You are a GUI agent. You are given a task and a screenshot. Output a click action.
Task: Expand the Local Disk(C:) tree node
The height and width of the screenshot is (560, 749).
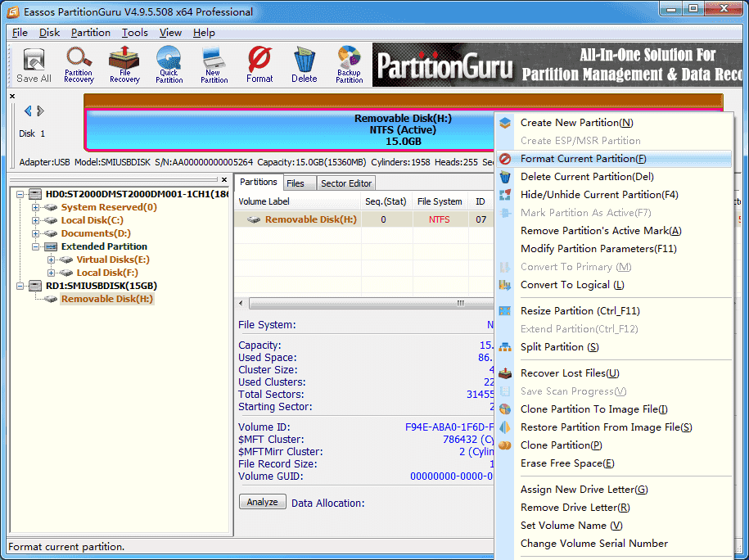[x=35, y=220]
